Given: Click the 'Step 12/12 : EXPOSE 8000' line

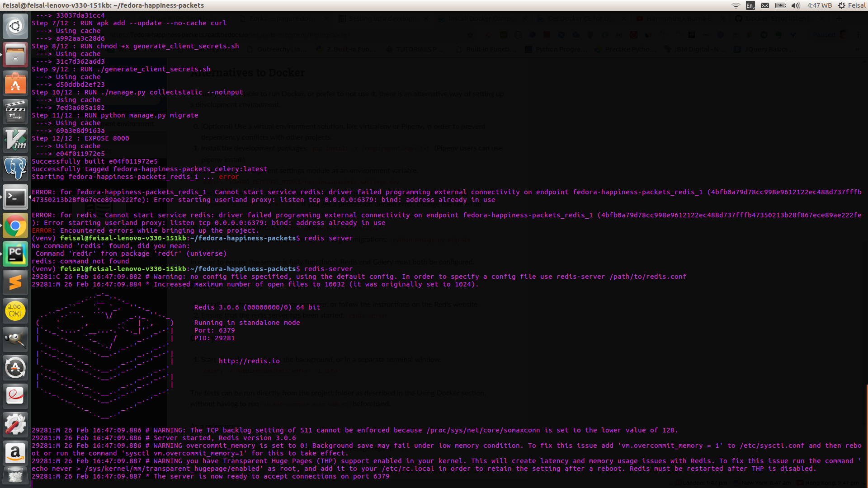Looking at the screenshot, I should 80,138.
